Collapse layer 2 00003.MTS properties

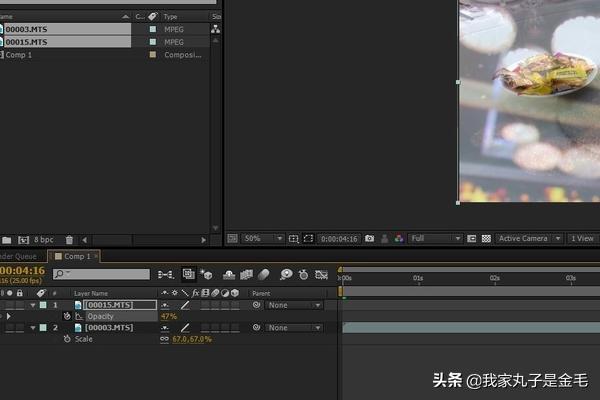[33, 328]
